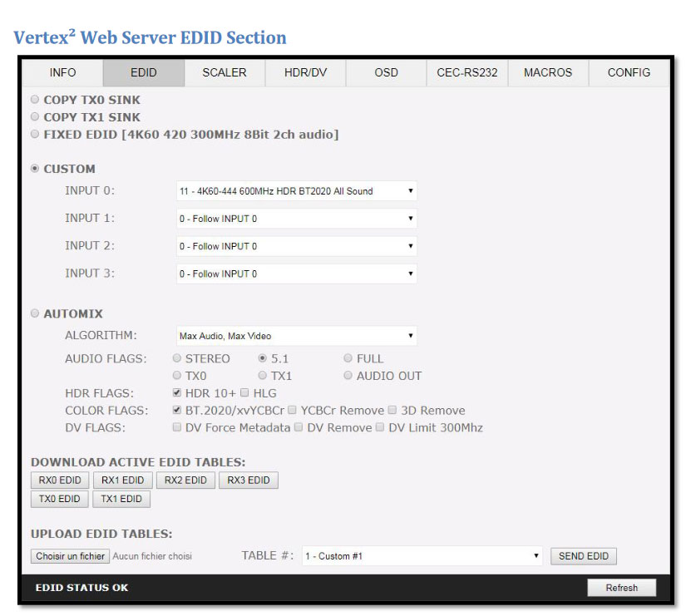Choose the FIXED EDID option

point(34,134)
